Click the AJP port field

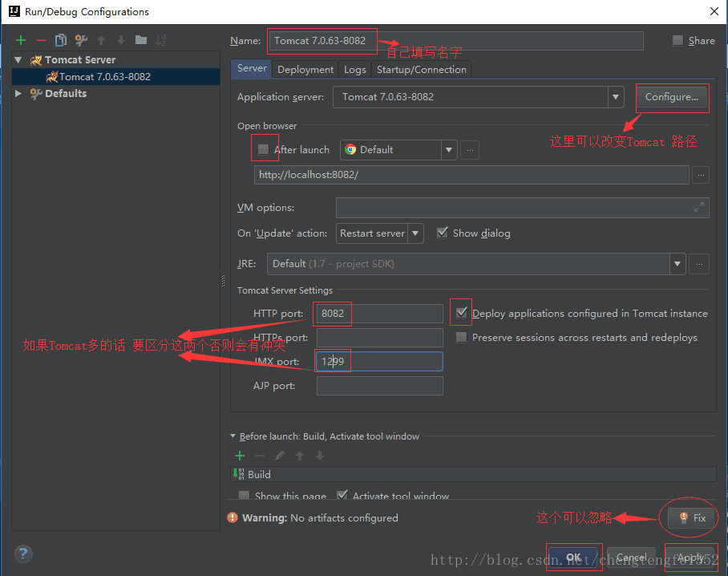[379, 386]
